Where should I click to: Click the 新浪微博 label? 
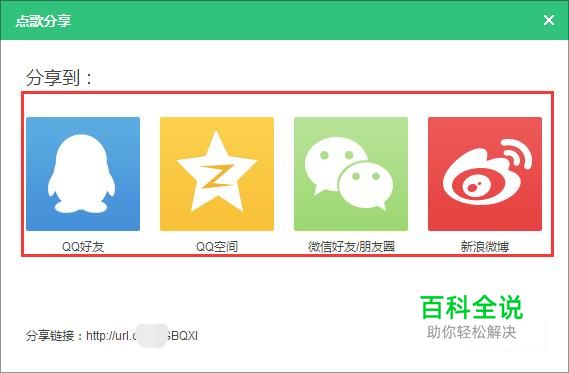coord(485,247)
